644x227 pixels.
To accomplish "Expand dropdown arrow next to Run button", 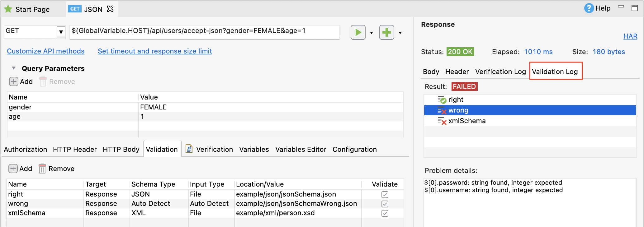I will coord(372,33).
